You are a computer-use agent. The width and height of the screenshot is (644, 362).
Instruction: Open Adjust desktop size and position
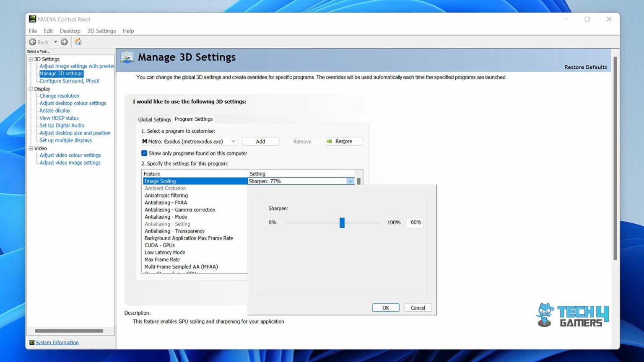point(75,133)
